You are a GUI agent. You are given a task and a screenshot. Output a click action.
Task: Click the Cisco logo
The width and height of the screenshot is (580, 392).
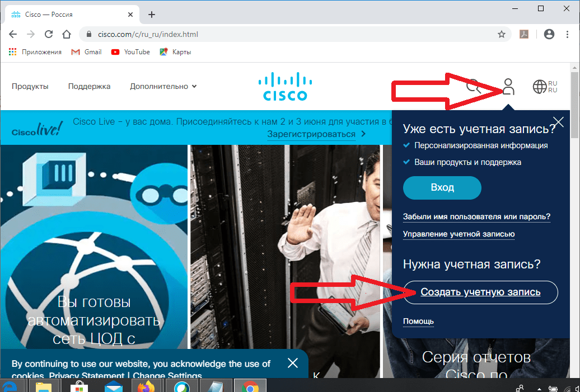[285, 87]
